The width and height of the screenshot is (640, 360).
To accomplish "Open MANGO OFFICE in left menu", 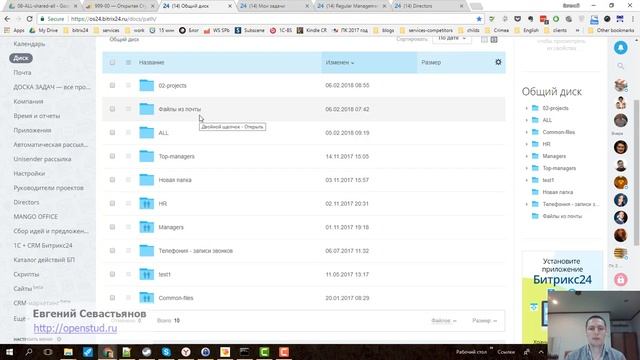I will 36,217.
